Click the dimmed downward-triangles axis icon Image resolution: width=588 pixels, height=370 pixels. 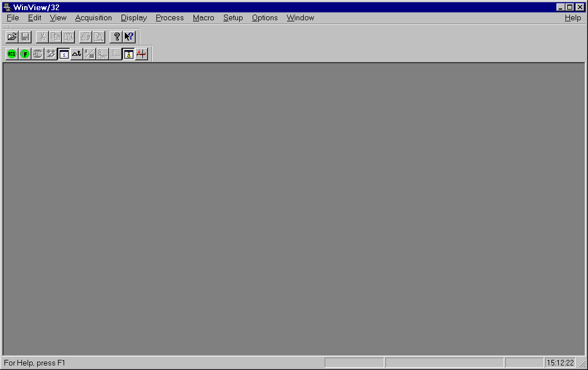[103, 54]
